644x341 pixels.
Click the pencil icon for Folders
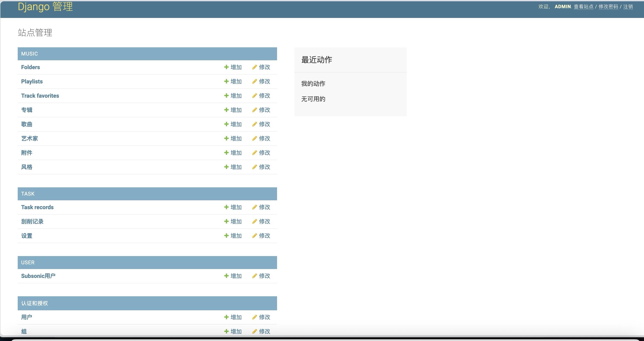click(x=255, y=67)
